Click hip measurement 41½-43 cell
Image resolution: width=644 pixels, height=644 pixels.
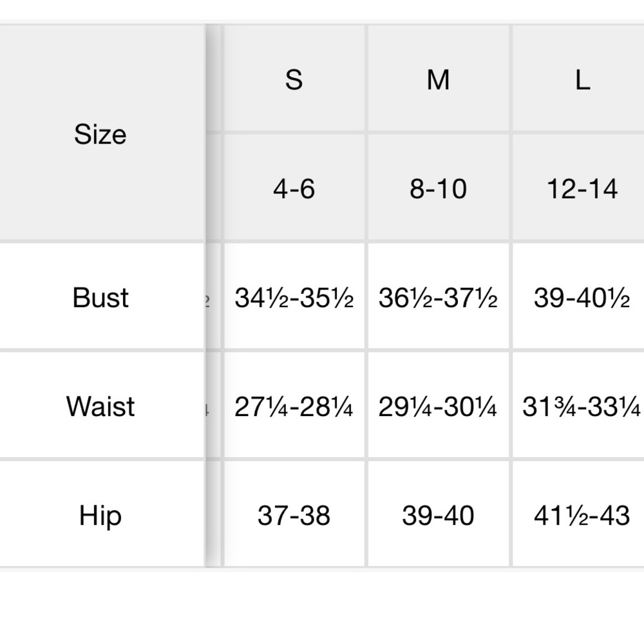coord(578,514)
